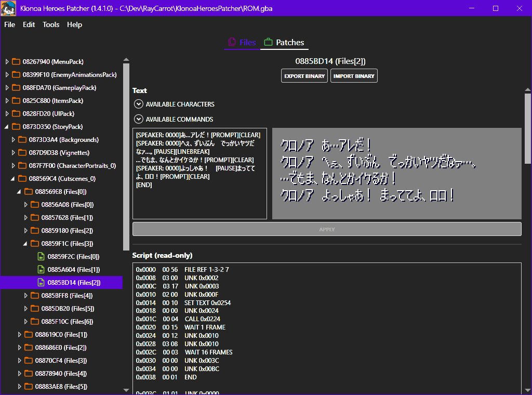Open the Edit menu
532x395 pixels.
[29, 24]
